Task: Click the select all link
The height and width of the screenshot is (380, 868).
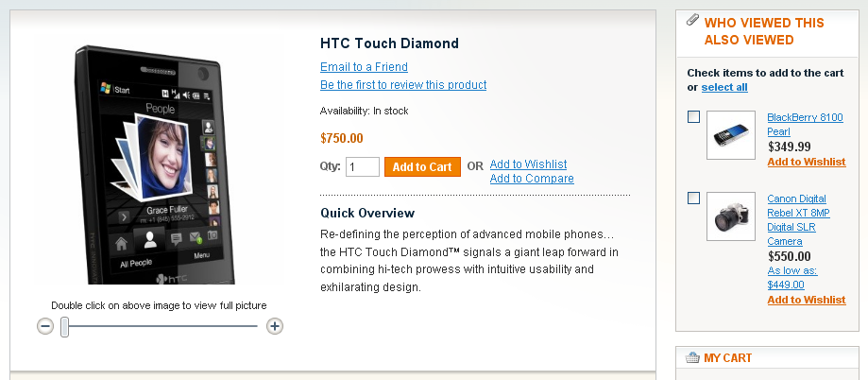Action: pyautogui.click(x=724, y=87)
